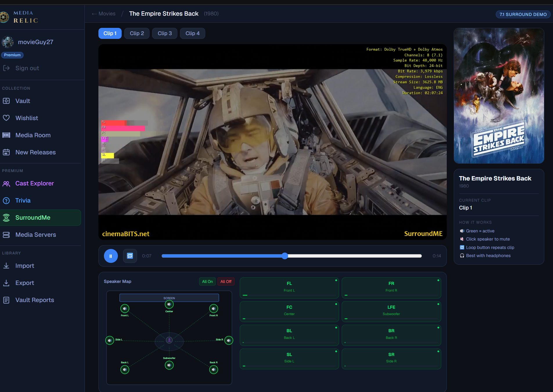Open Import in the sidebar
Image resolution: width=553 pixels, height=392 pixels.
tap(40, 266)
